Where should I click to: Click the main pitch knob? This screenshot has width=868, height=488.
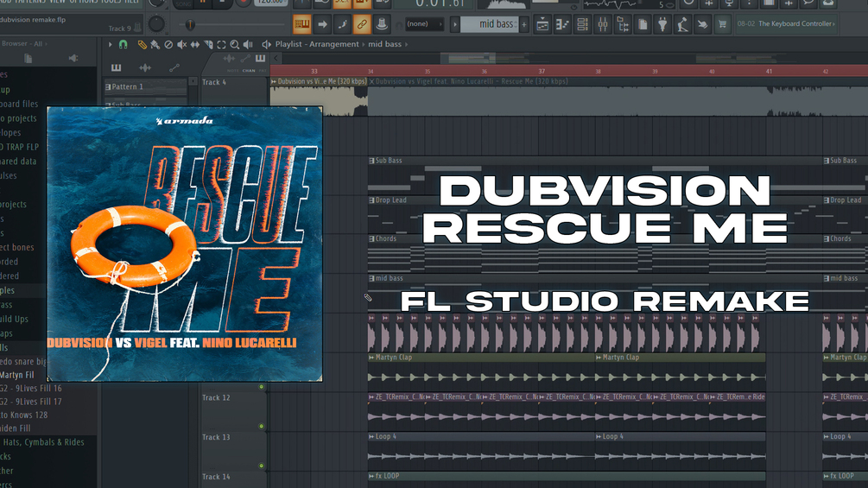click(156, 24)
